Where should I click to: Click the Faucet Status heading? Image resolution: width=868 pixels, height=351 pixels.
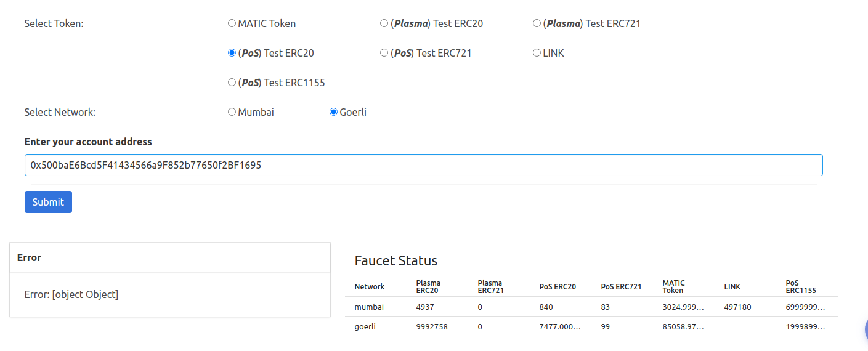(396, 260)
